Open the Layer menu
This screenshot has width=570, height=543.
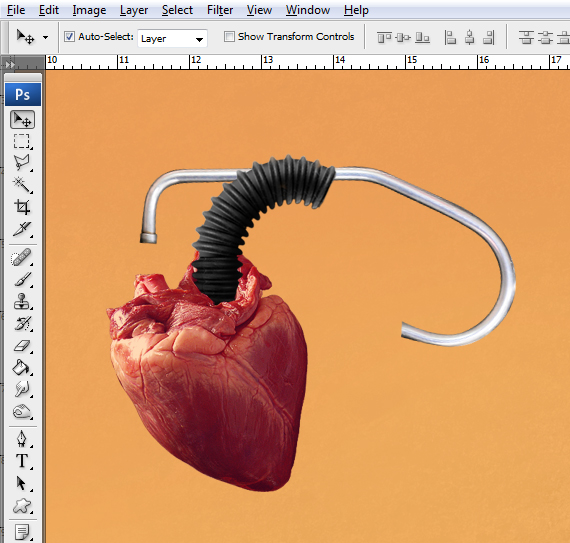point(134,10)
